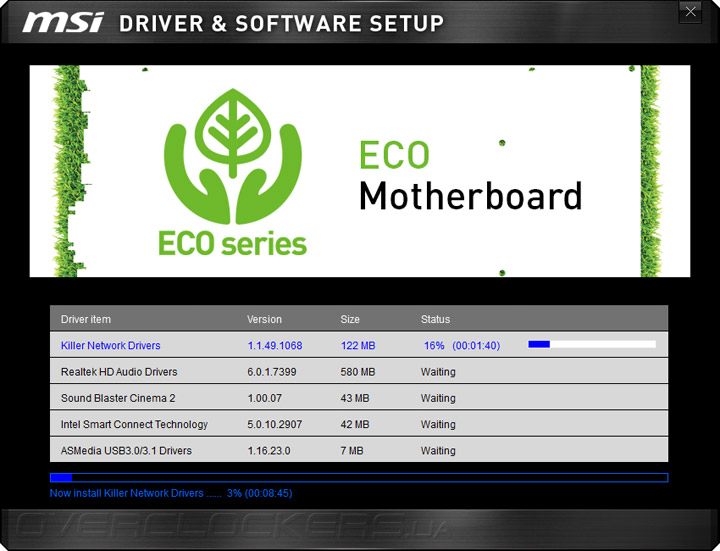Click the 580 MB size value

[x=358, y=371]
